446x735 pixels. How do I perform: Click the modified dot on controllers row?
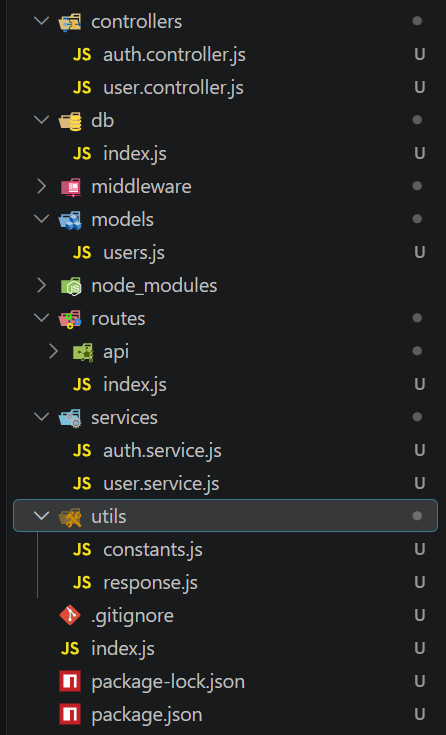[417, 21]
